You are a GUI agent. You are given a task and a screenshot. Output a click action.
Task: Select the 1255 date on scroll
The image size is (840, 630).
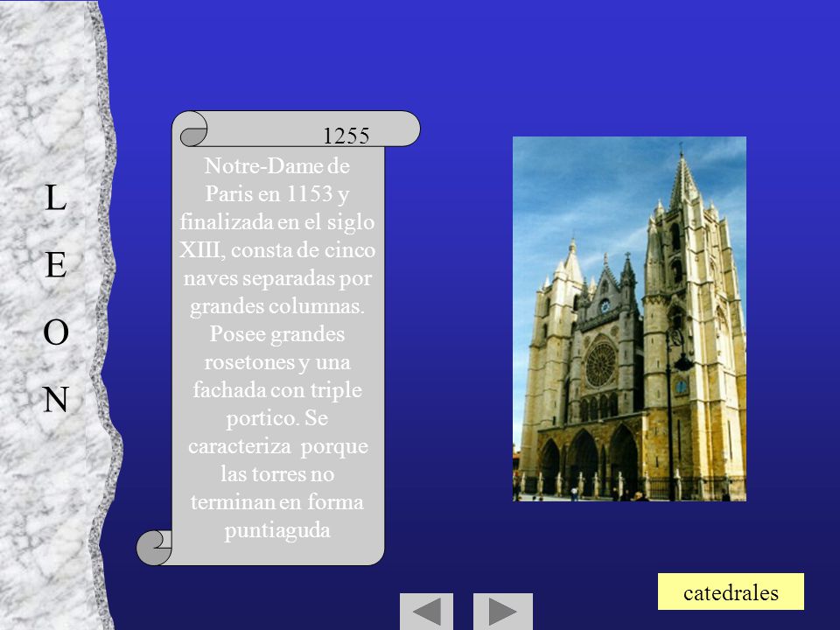tap(346, 136)
